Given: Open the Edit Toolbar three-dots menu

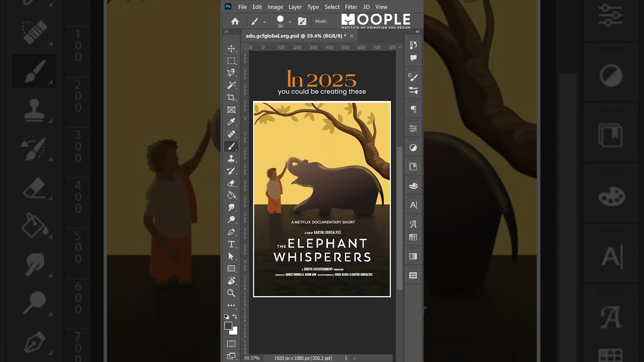Looking at the screenshot, I should click(x=231, y=305).
